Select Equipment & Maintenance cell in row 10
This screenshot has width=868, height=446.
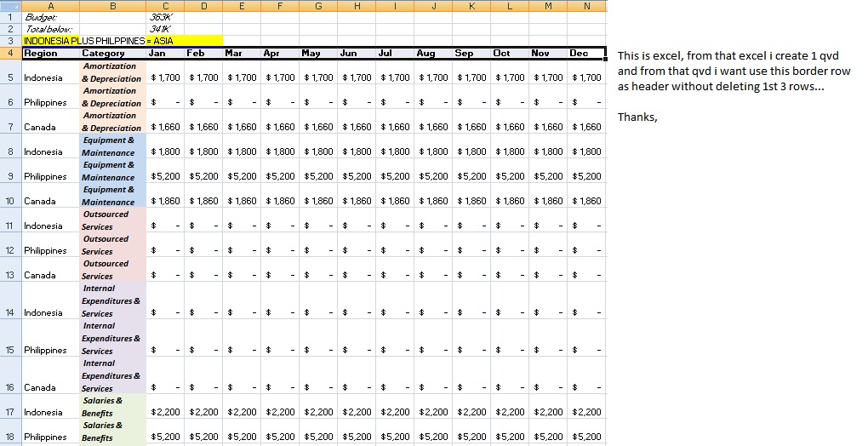pos(113,195)
